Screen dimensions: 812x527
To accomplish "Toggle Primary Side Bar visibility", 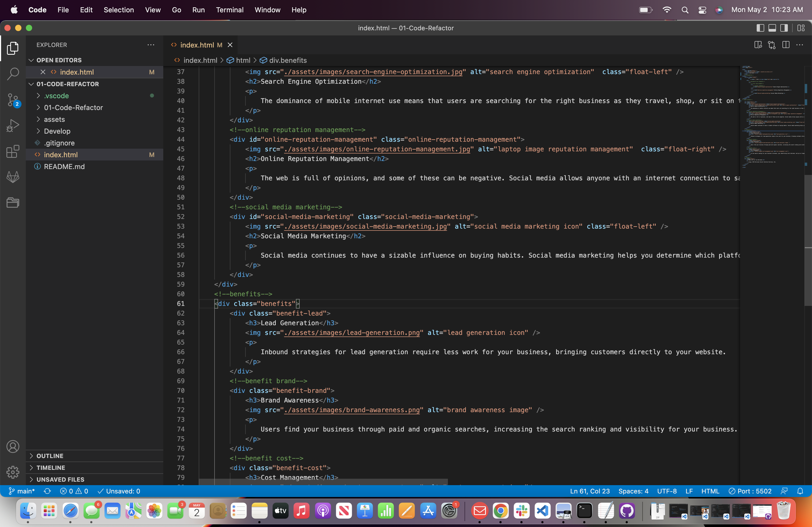I will click(x=760, y=28).
